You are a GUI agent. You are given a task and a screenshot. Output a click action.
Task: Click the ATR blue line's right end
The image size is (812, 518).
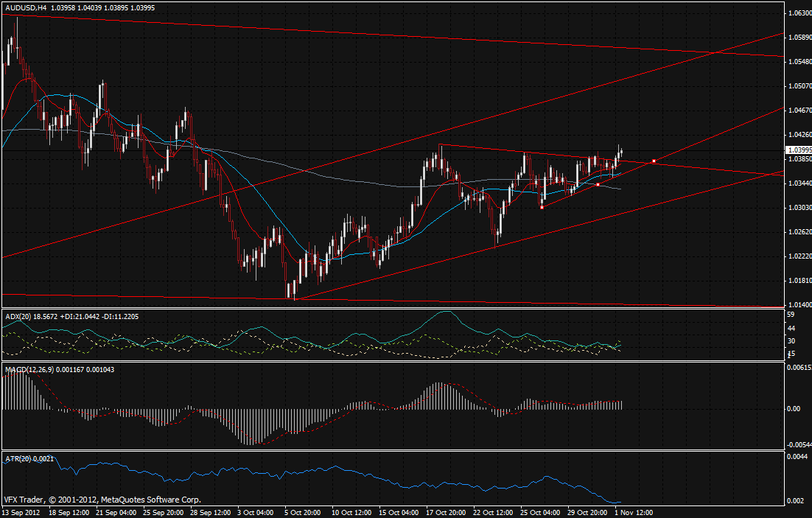(621, 502)
